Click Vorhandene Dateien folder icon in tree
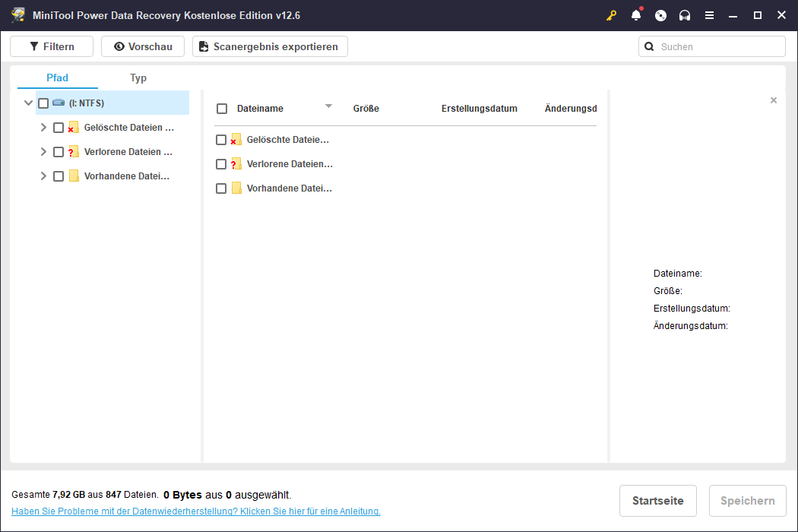Viewport: 798px width, 532px height. click(74, 176)
